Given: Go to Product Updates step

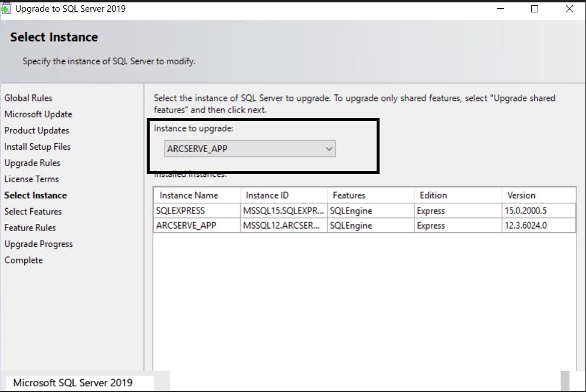Looking at the screenshot, I should pyautogui.click(x=37, y=130).
